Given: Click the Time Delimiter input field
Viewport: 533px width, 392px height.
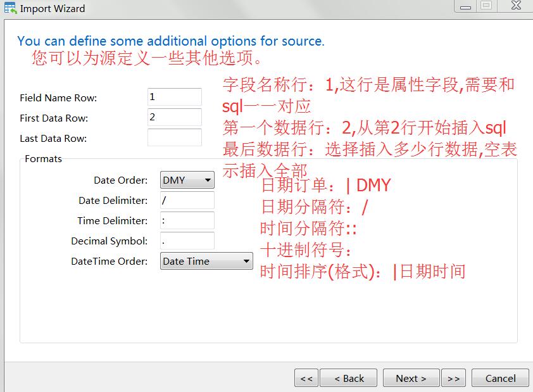Looking at the screenshot, I should tap(187, 220).
